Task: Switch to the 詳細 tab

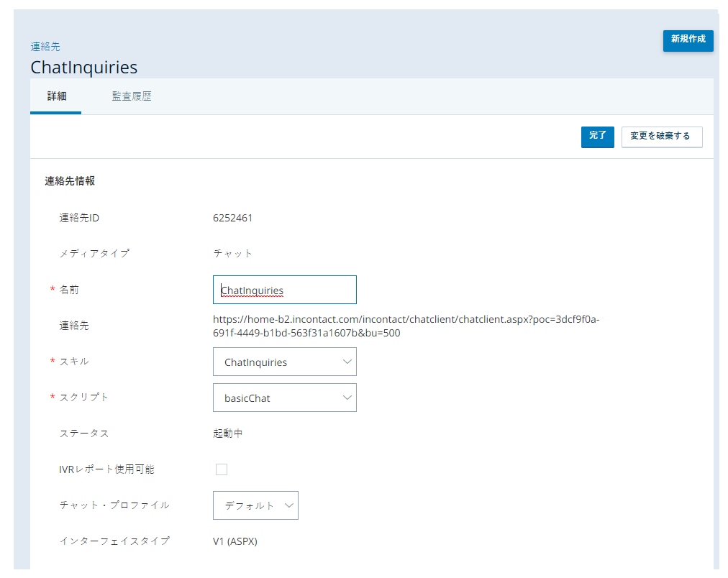Action: (x=56, y=96)
